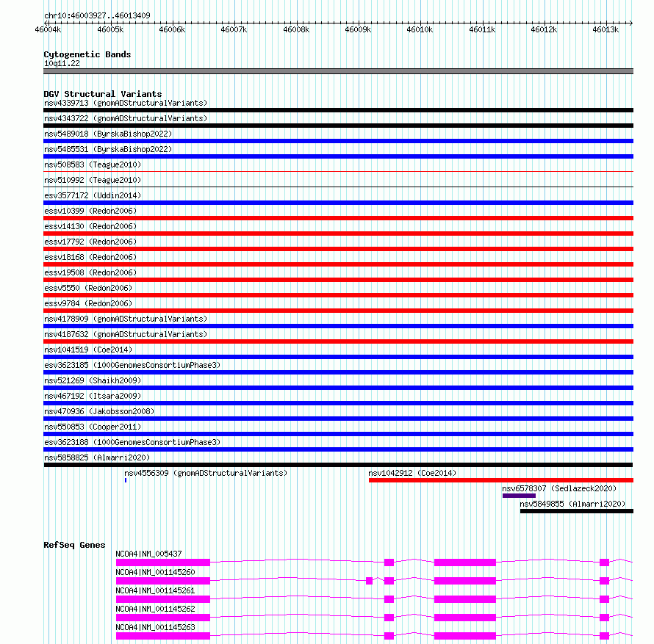The height and width of the screenshot is (644, 654).
Task: Click the black nsv5849855 variant bar
Action: 577,511
